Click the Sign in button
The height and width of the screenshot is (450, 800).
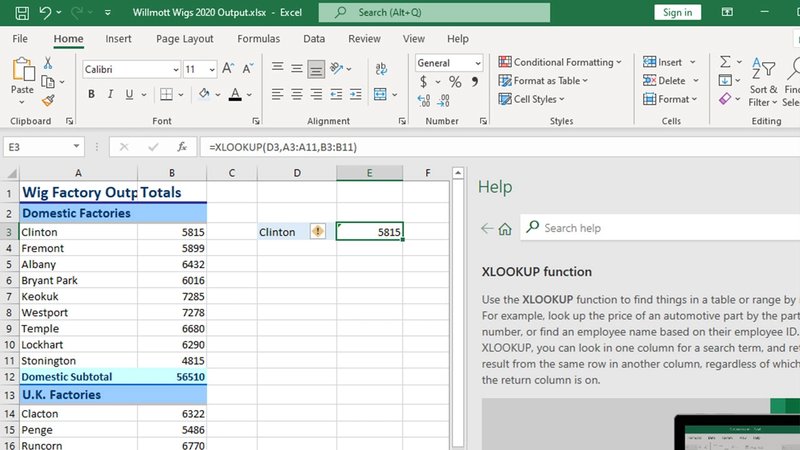point(677,12)
